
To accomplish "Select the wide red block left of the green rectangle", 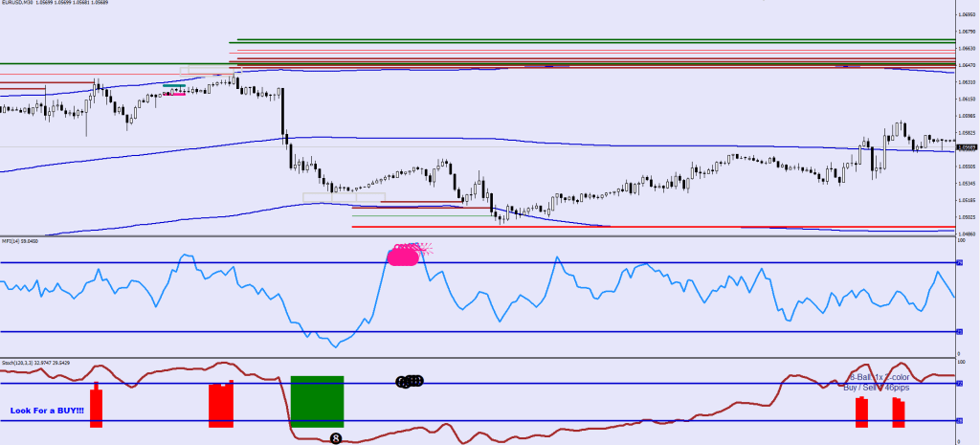I will pos(221,406).
